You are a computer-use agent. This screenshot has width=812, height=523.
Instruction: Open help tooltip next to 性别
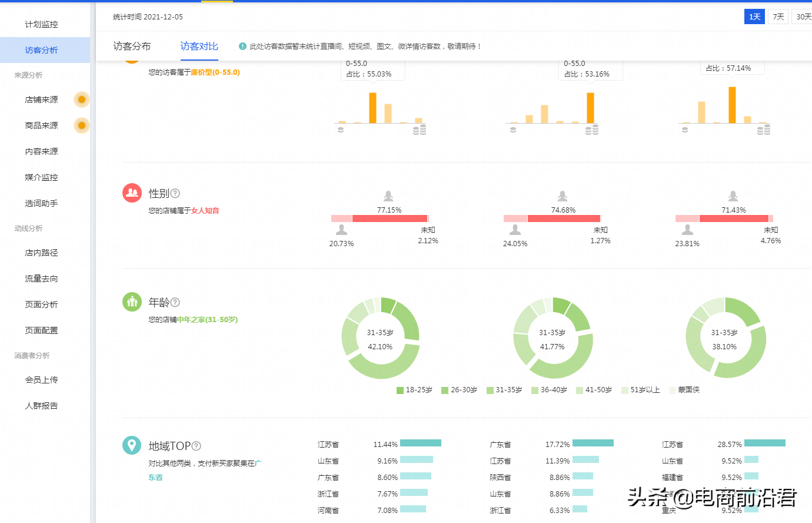(x=175, y=193)
